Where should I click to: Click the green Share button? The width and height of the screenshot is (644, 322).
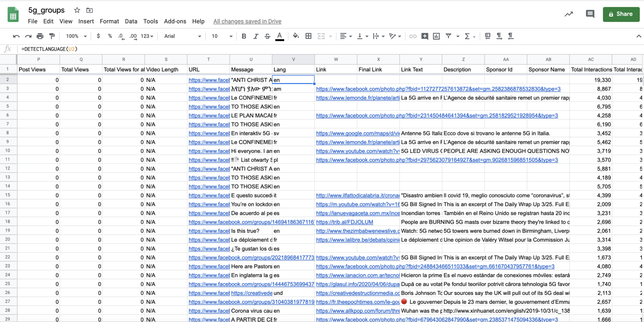tap(621, 14)
